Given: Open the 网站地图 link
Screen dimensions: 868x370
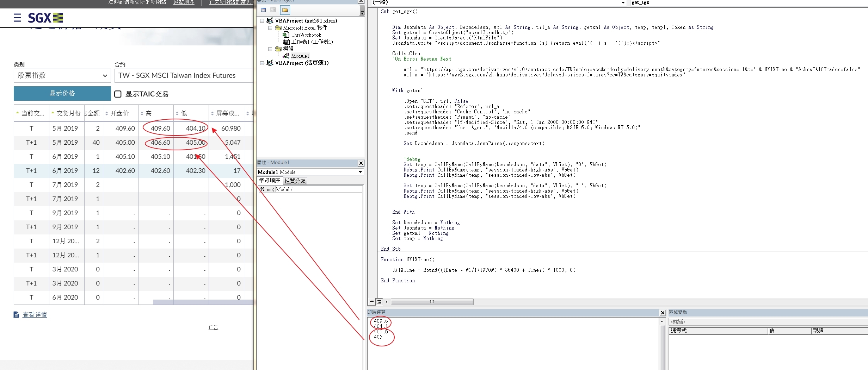Looking at the screenshot, I should (184, 2).
